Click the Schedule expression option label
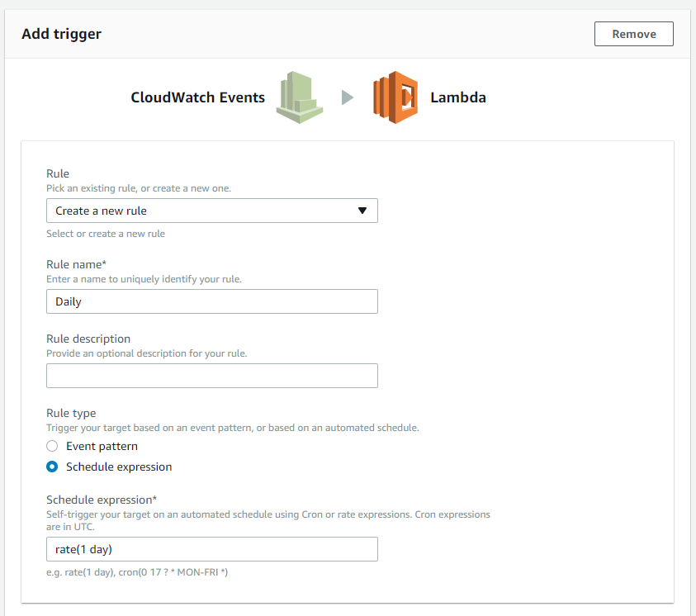The image size is (696, 616). 119,467
